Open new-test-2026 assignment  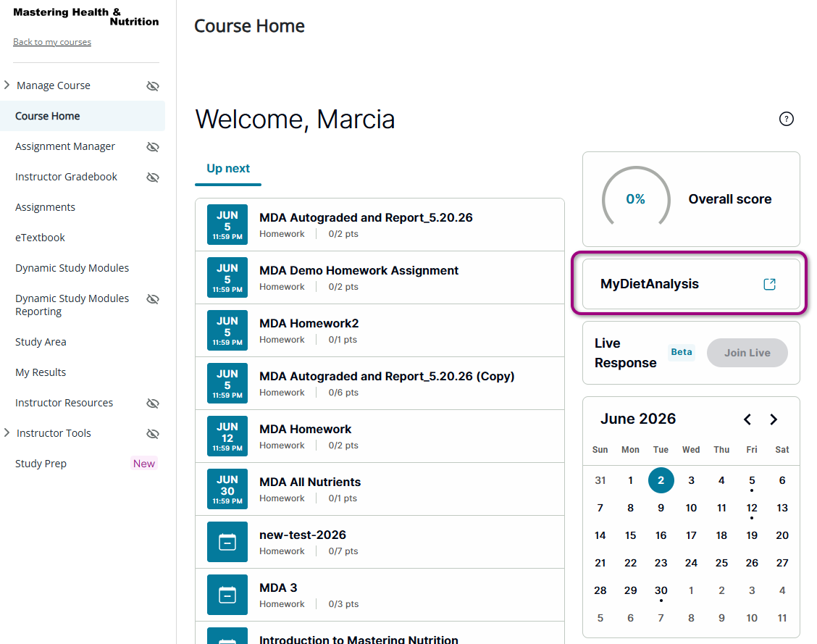point(303,535)
